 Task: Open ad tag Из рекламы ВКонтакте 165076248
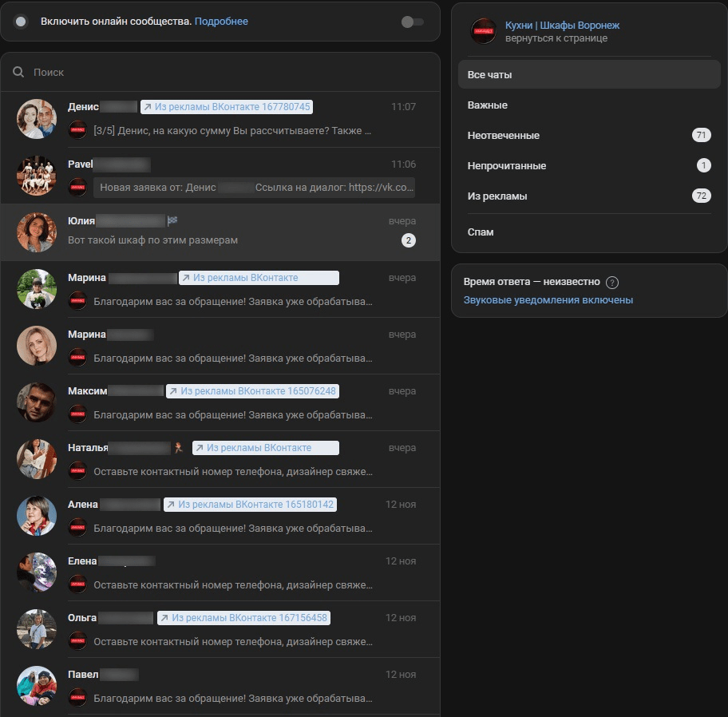[x=252, y=391]
